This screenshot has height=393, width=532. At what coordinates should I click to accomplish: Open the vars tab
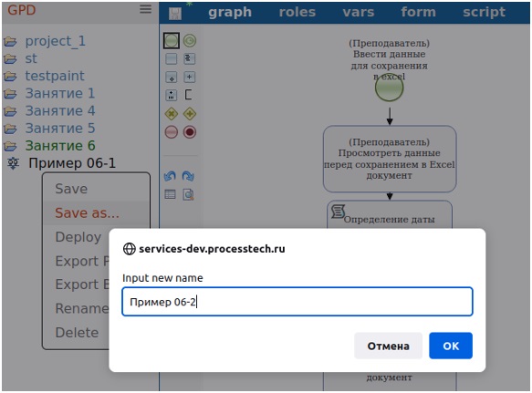point(359,12)
